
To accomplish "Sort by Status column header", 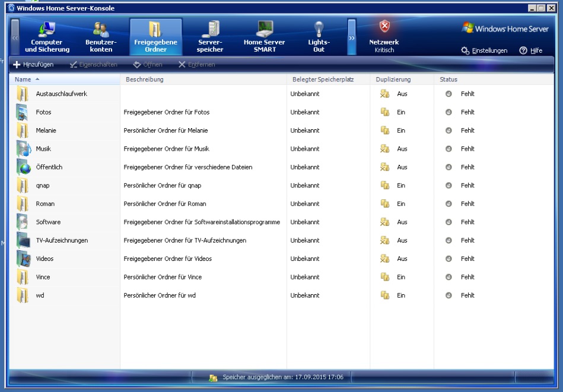I will pos(494,79).
